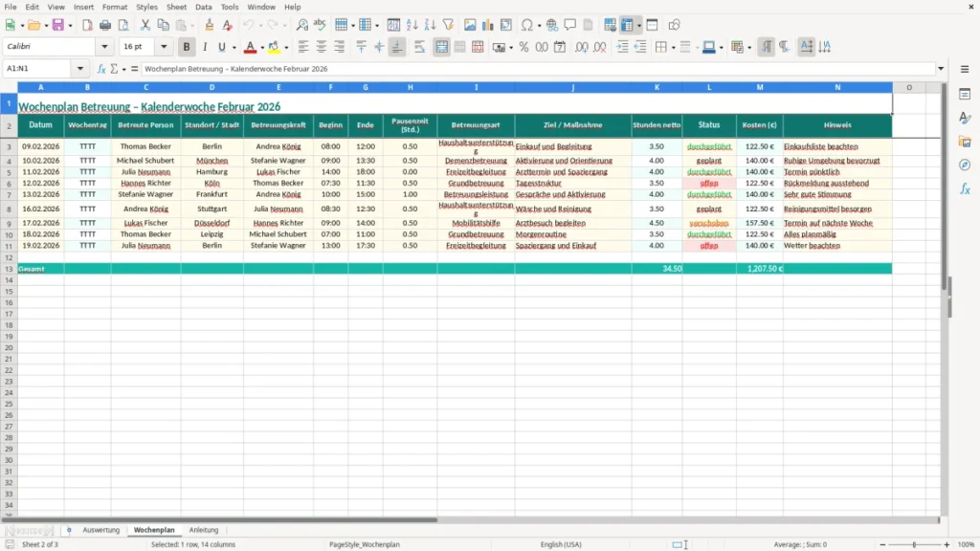Open the Sheet menu
The width and height of the screenshot is (980, 551).
[x=176, y=7]
